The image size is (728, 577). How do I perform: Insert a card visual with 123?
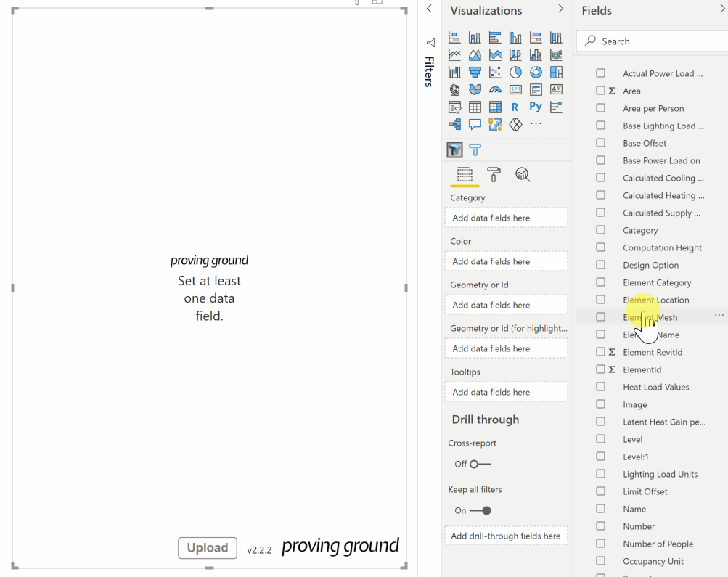(515, 89)
